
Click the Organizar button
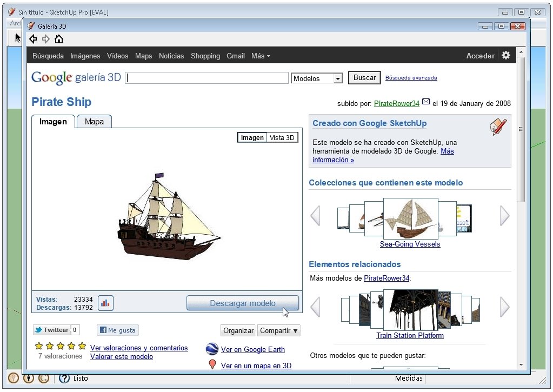pos(238,330)
